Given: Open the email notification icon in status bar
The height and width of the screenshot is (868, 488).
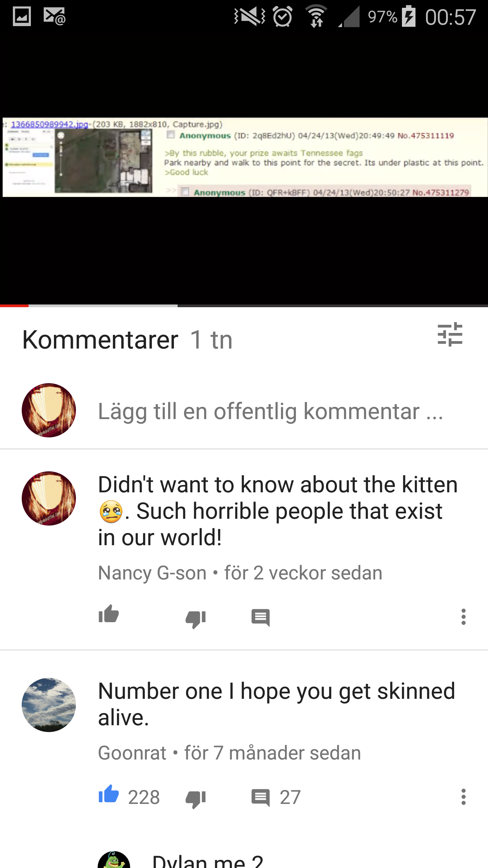Looking at the screenshot, I should 54,16.
